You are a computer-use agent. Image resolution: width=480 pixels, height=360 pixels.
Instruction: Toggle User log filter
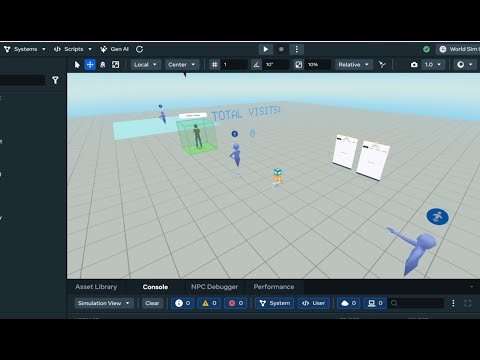click(x=313, y=303)
